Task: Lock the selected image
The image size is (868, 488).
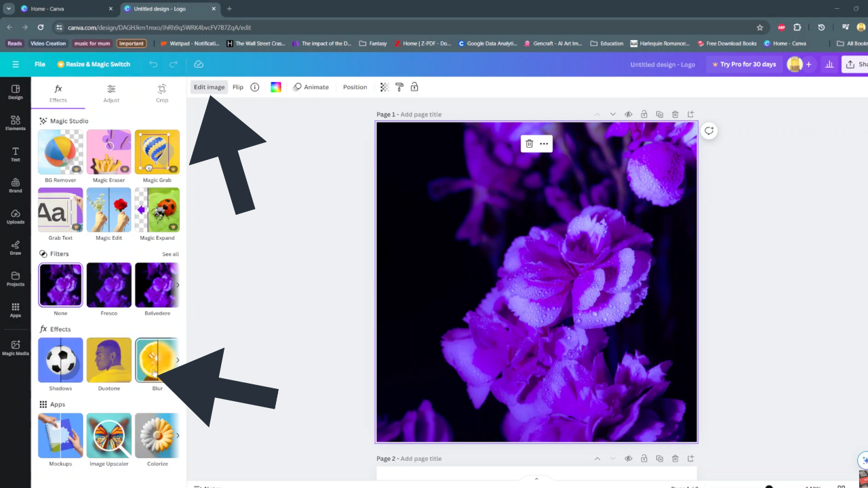Action: click(414, 87)
